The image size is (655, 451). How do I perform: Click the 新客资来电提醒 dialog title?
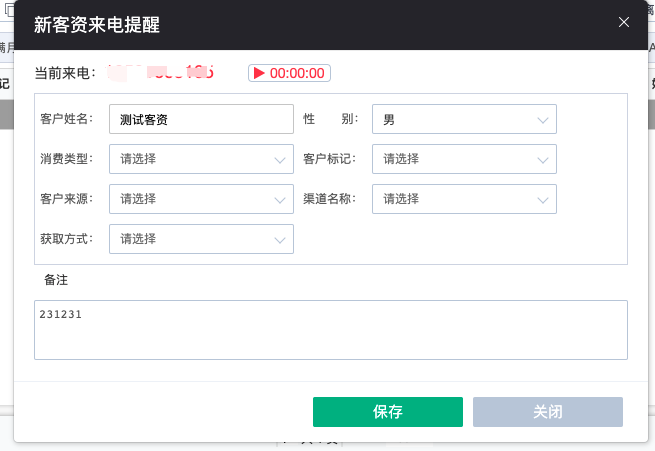96,24
